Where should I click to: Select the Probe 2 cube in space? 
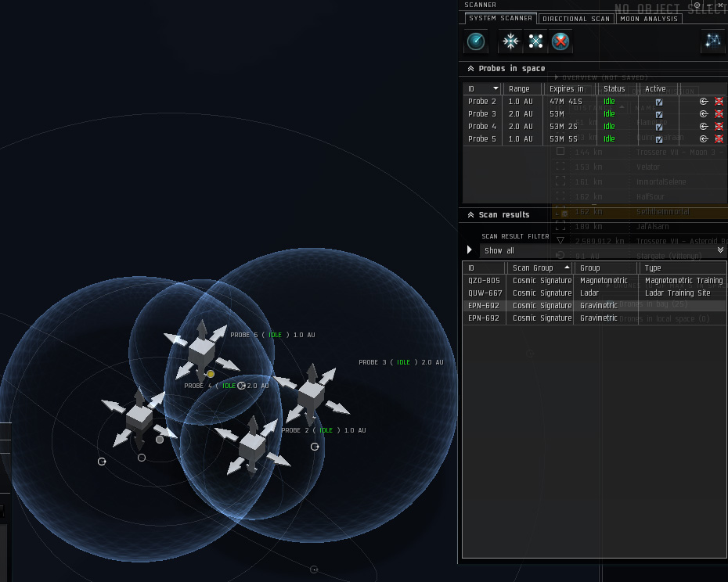coord(252,447)
